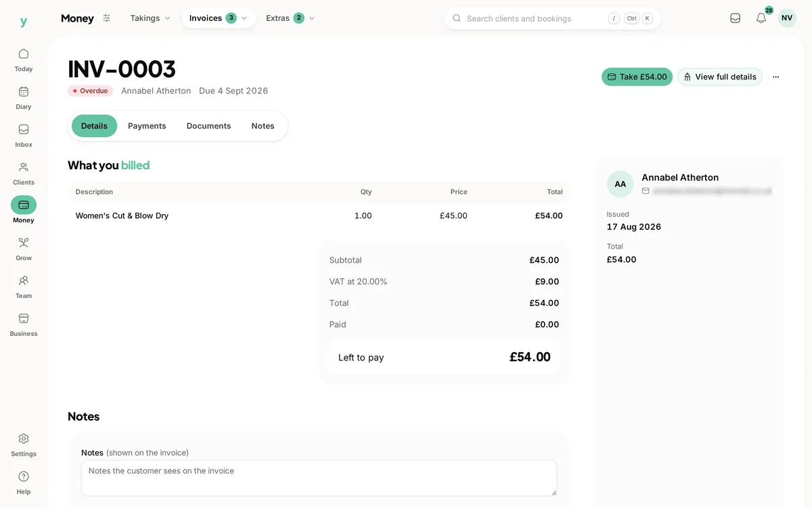Open the Money filter sliders icon
Image resolution: width=812 pixels, height=508 pixels.
pyautogui.click(x=106, y=18)
